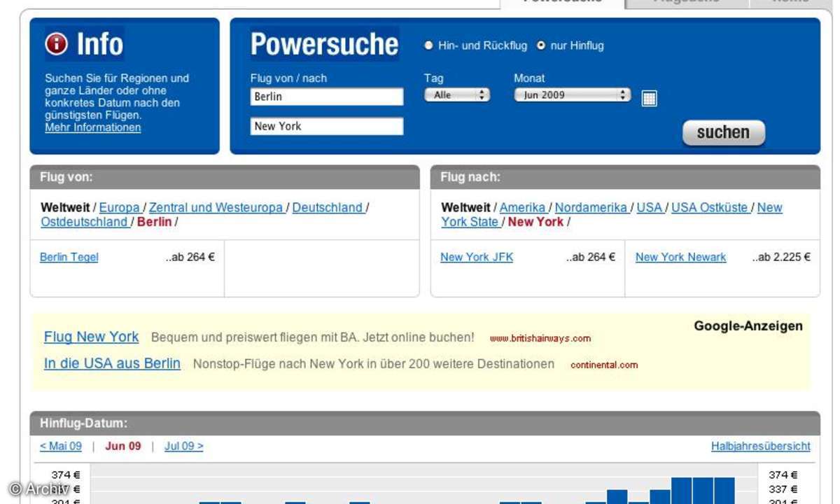This screenshot has width=840, height=504.
Task: Click Weltweit in Flug nach panel
Action: pos(465,207)
